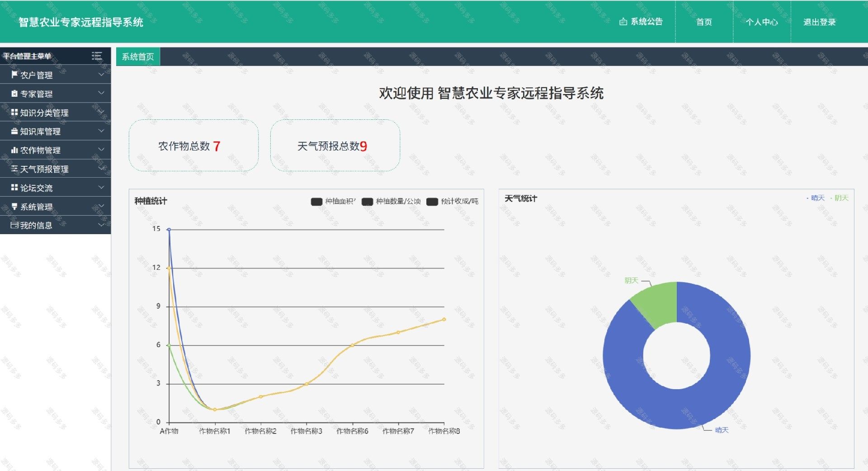Expand the 天气预报管理 menu chevron
Screen dimensions: 868x471
click(x=101, y=169)
